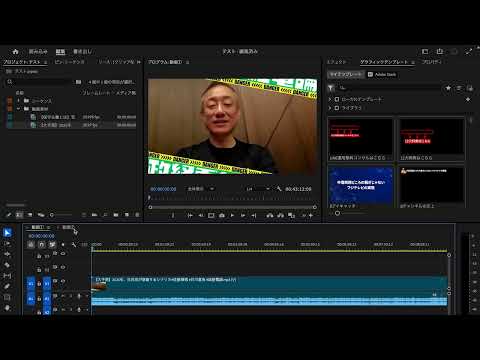Collapse the second open folder bin
Viewport: 480px width, 360px height.
coord(18,109)
